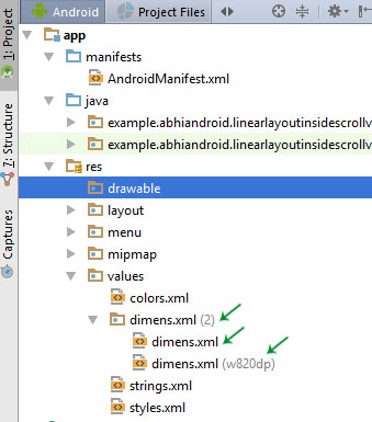The image size is (372, 422).
Task: Select the app module label
Action: (74, 36)
